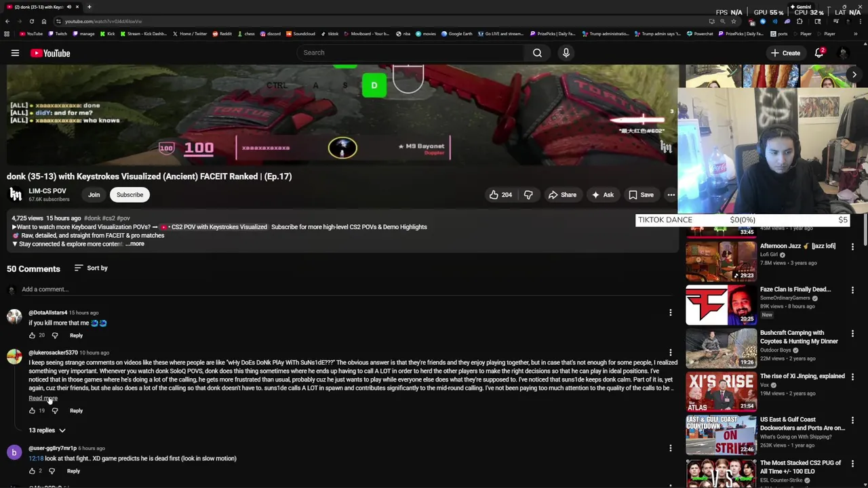Open the Reddit bookmark
Image resolution: width=868 pixels, height=488 pixels.
[222, 34]
